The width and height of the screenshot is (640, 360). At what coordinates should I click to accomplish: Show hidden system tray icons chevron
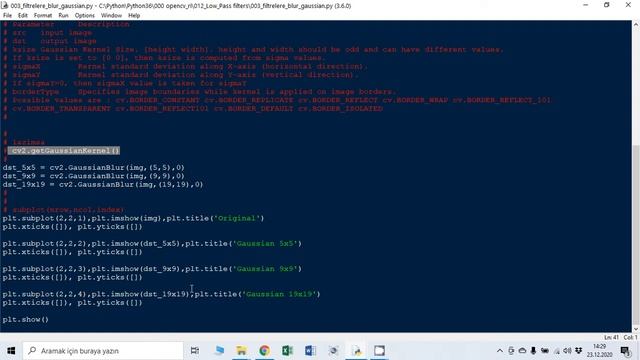500,351
